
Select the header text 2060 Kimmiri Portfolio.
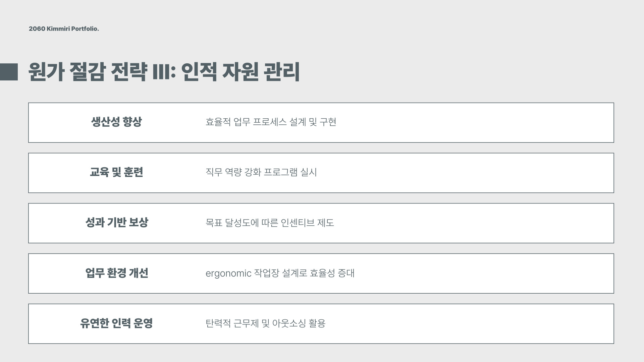[x=64, y=29]
